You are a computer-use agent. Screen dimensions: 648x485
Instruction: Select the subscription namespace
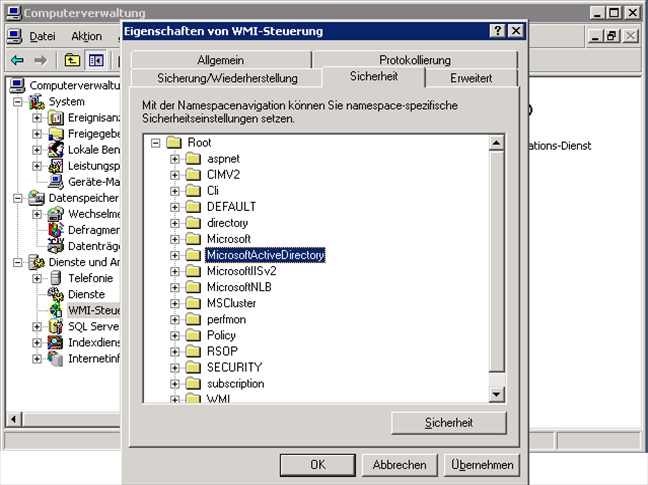point(236,384)
